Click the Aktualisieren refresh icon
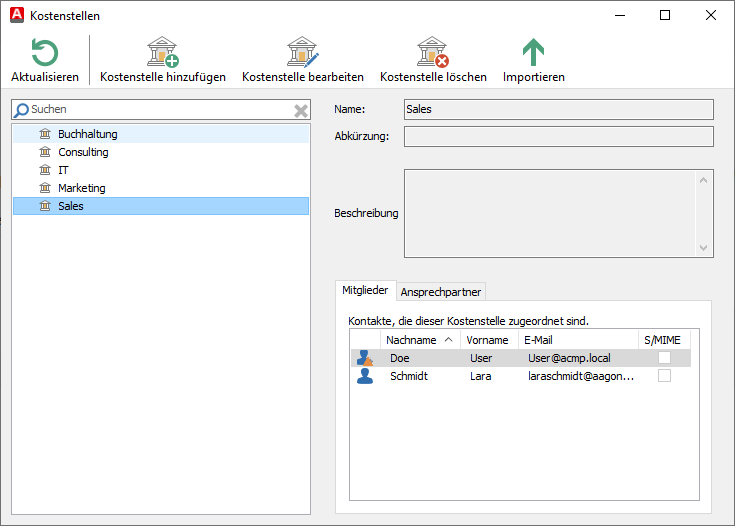This screenshot has height=526, width=735. [x=44, y=52]
